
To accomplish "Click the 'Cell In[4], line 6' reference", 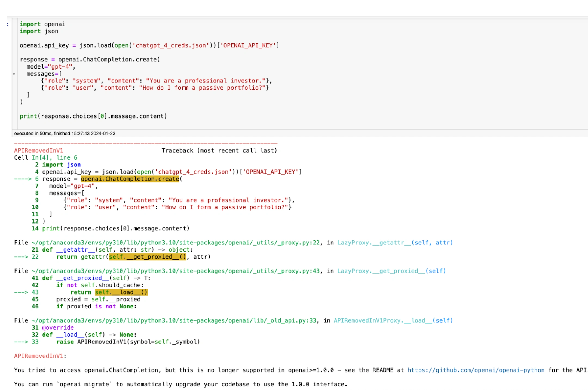I will (x=46, y=157).
